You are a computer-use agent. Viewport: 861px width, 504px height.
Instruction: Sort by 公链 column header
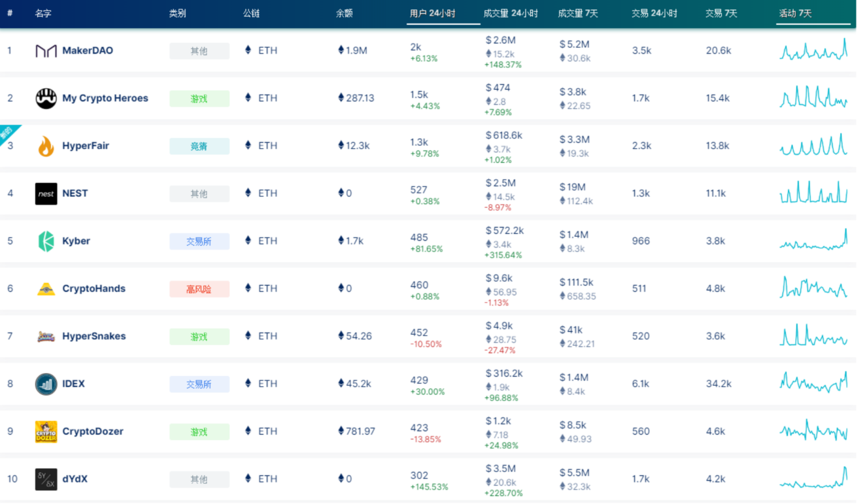pyautogui.click(x=252, y=13)
